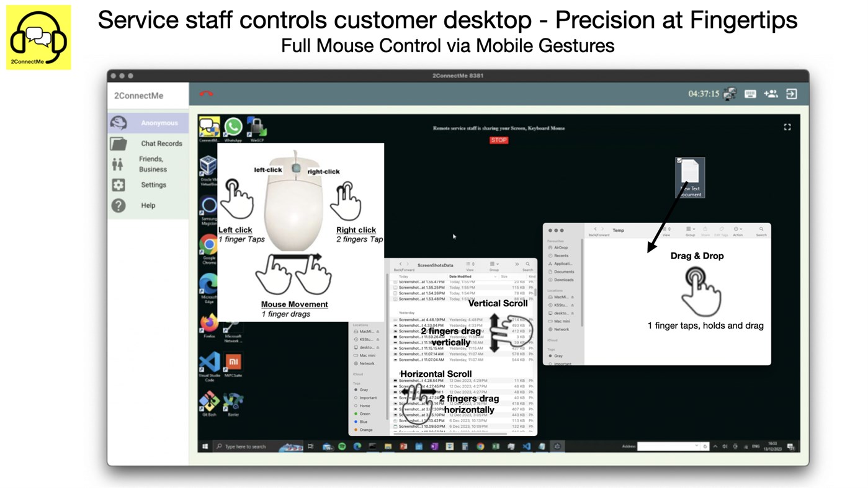Open the Action menu in the Temp window toolbar
Screen dimensions: 868x488
[738, 228]
